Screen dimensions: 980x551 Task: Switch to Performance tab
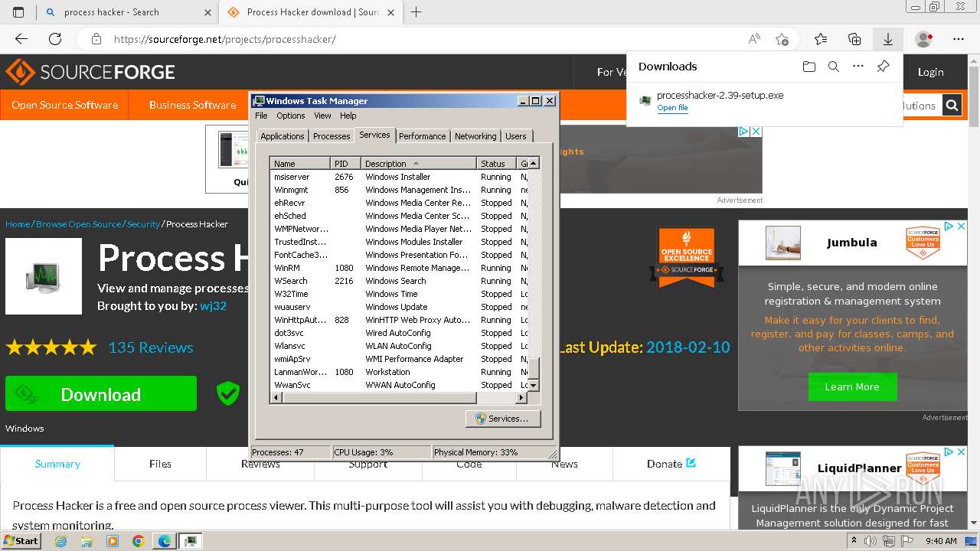click(422, 136)
